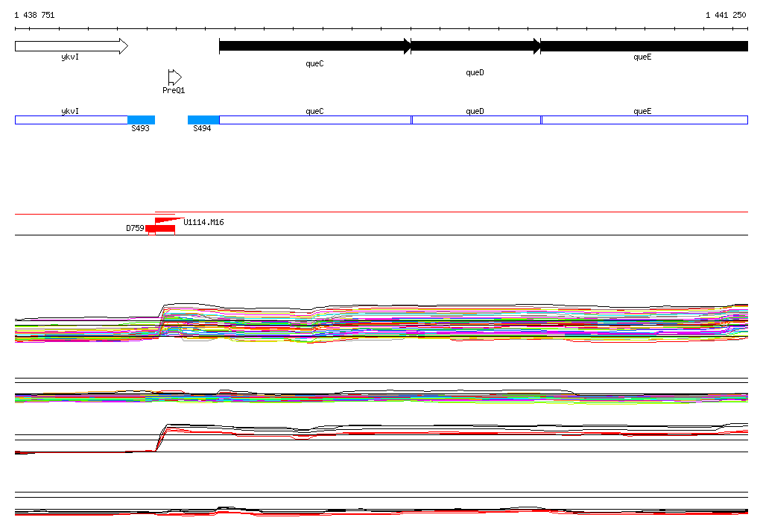The image size is (763, 532).
Task: Click the blue-outlined queE segment box
Action: click(644, 120)
